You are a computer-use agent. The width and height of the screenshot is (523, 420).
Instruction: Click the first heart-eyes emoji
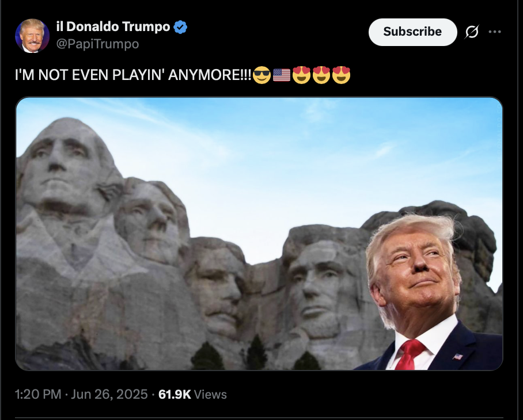click(x=301, y=75)
